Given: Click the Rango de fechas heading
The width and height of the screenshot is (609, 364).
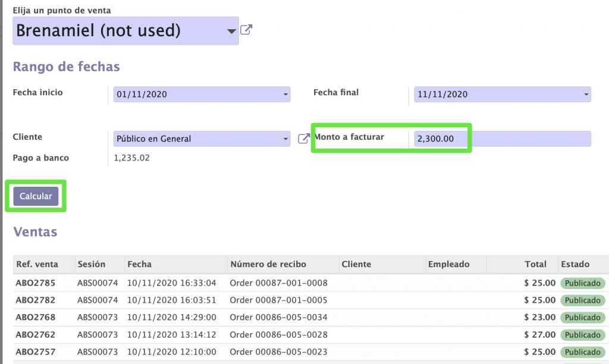Looking at the screenshot, I should click(x=67, y=67).
